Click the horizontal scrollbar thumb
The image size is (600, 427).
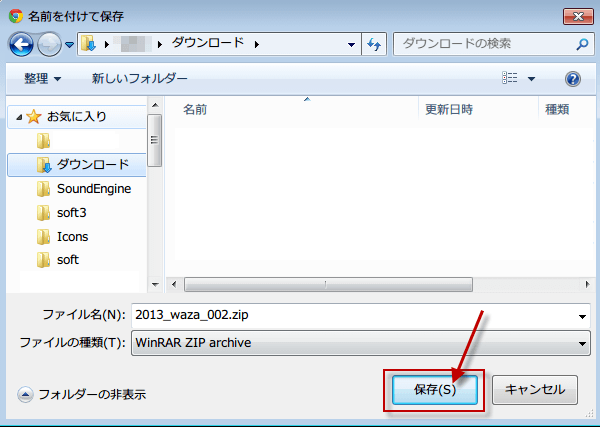(328, 284)
